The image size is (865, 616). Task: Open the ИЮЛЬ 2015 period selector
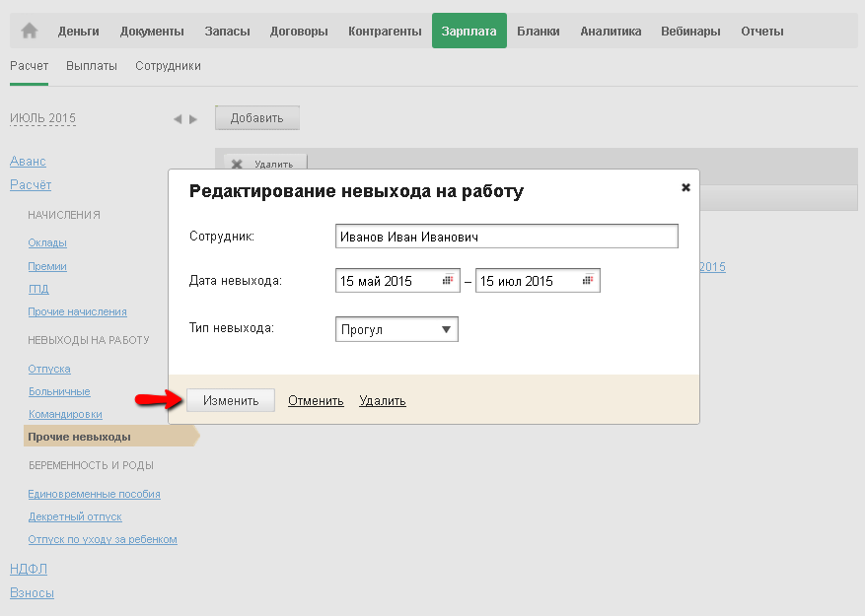click(x=42, y=118)
